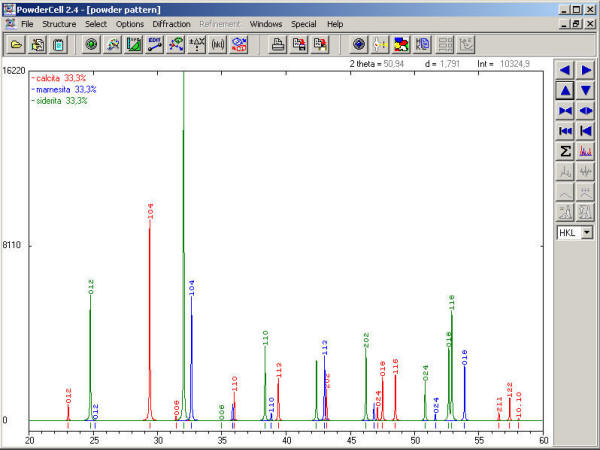The height and width of the screenshot is (450, 600).
Task: Open the Options menu
Action: coord(130,23)
